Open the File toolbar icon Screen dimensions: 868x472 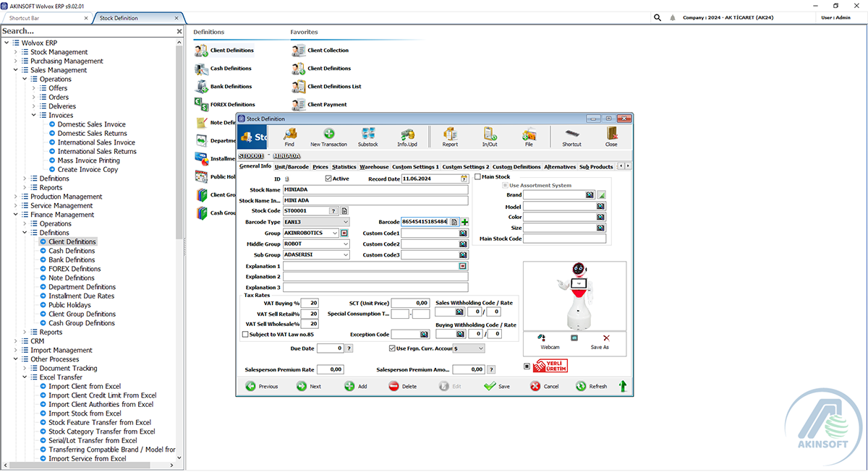click(x=529, y=134)
